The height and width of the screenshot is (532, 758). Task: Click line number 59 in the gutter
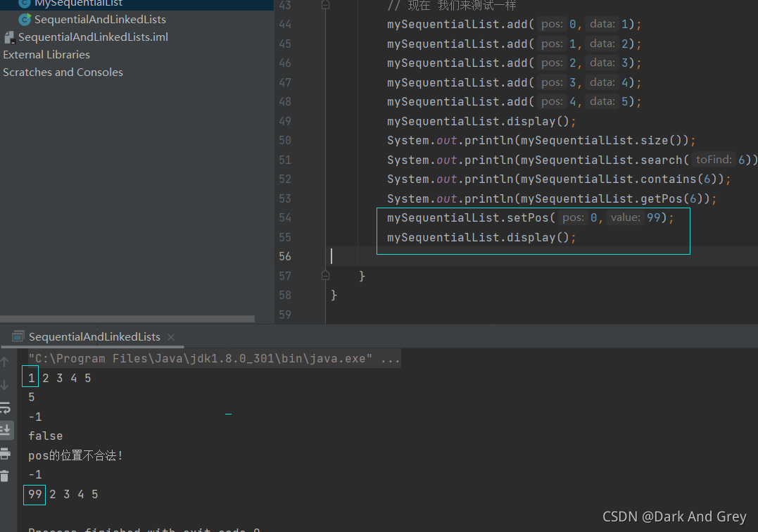pos(285,315)
